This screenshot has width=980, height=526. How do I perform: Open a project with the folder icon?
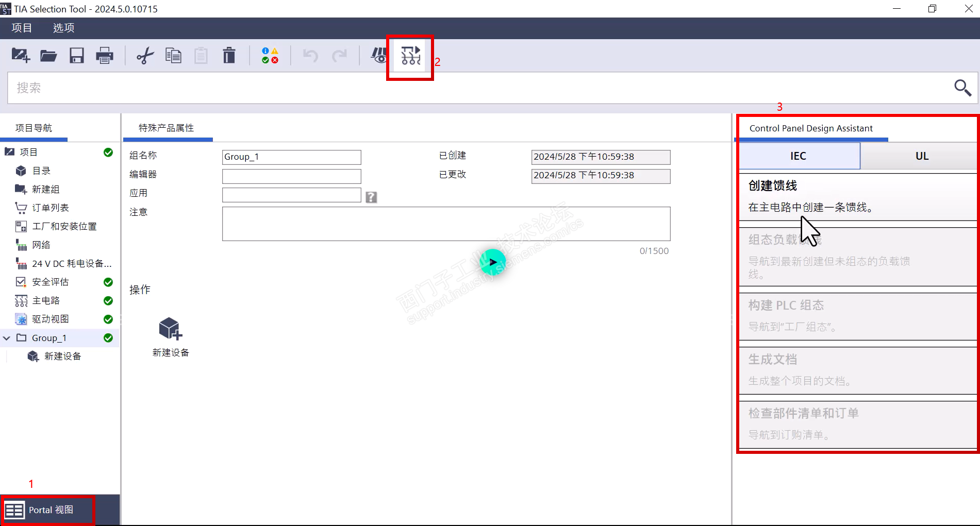point(48,55)
